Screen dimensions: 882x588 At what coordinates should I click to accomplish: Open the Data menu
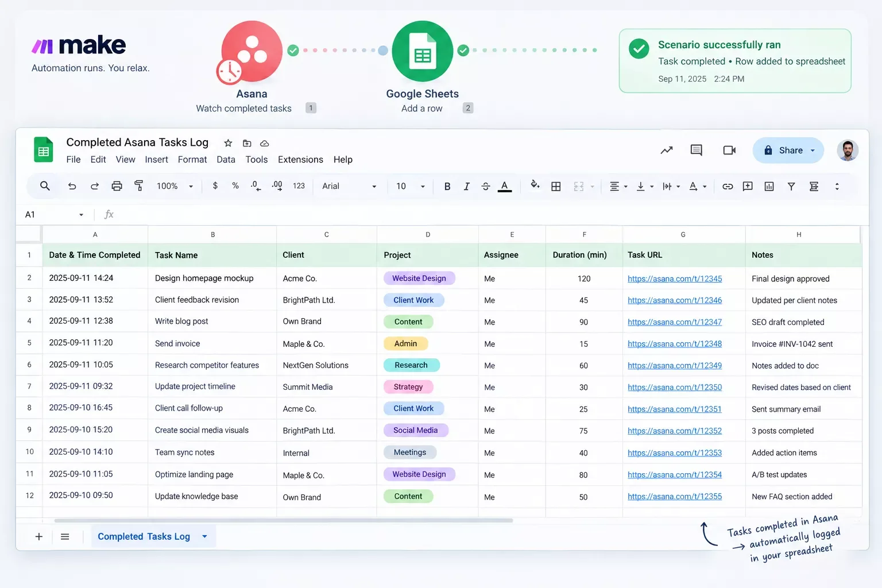tap(226, 160)
